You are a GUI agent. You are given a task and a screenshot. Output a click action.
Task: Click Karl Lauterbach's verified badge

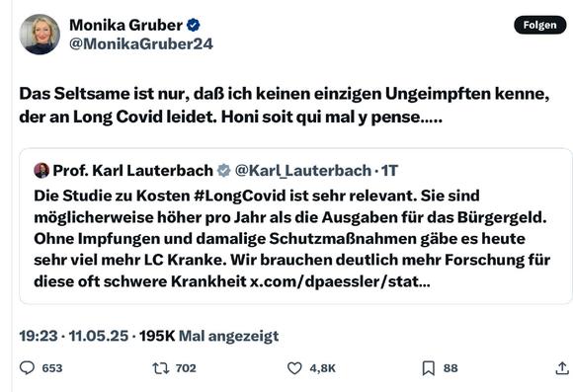pyautogui.click(x=223, y=170)
